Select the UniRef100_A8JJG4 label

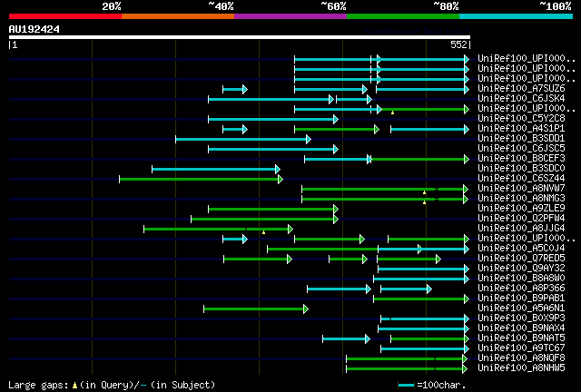521,229
